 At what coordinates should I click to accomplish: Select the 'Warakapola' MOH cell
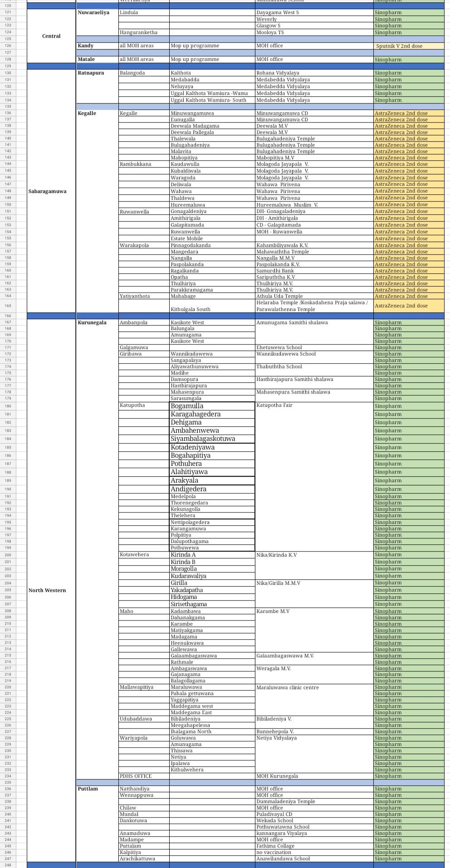tap(144, 245)
